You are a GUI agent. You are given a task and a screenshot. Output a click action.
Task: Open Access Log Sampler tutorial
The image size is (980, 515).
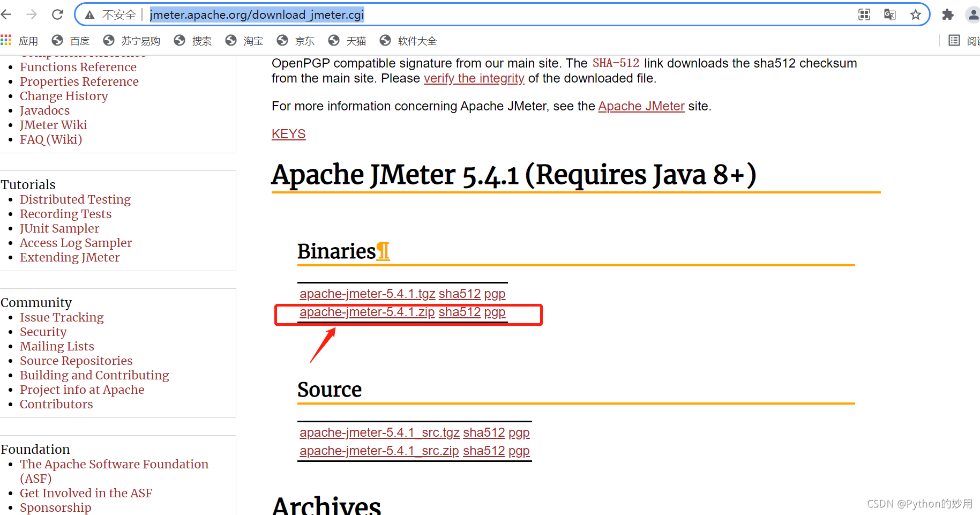point(76,243)
